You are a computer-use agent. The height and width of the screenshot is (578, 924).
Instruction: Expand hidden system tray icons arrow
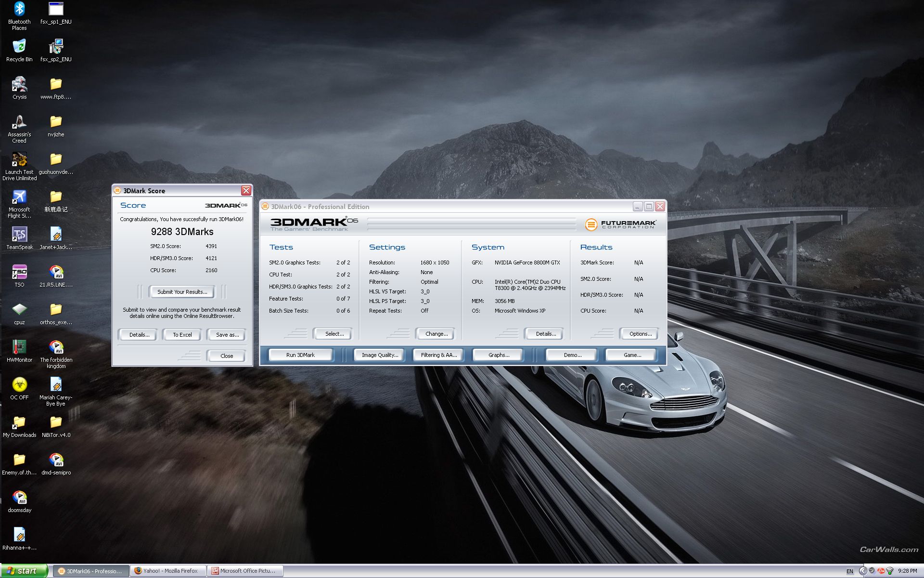pyautogui.click(x=863, y=571)
